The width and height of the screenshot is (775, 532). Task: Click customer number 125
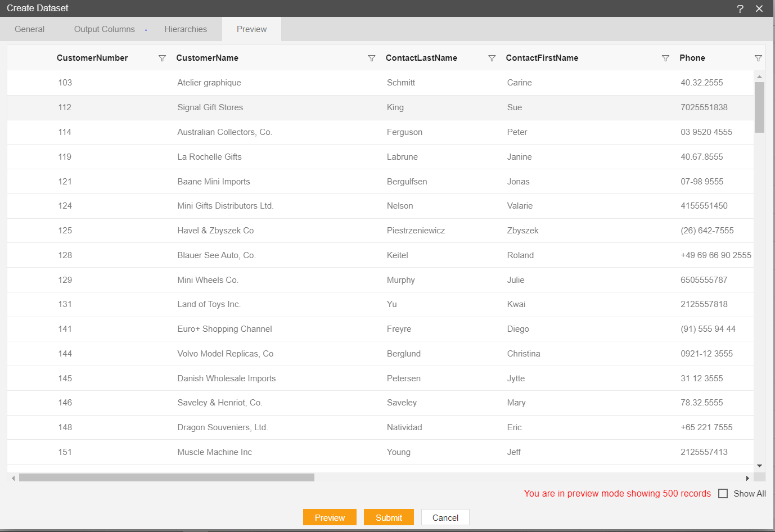tap(65, 231)
